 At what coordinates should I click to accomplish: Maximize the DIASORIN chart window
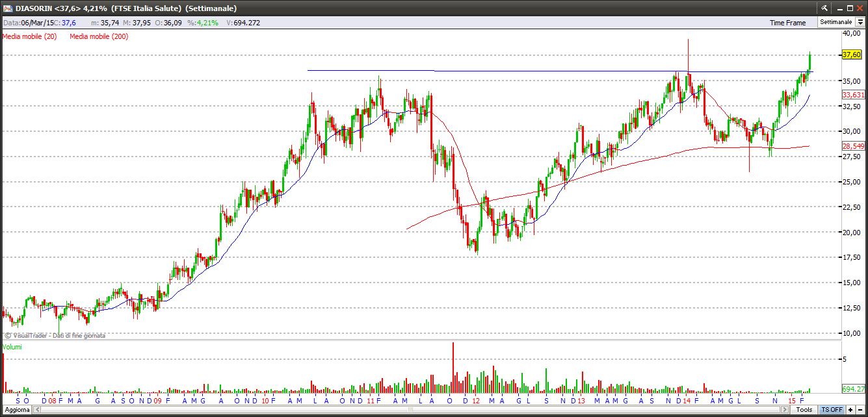[849, 8]
